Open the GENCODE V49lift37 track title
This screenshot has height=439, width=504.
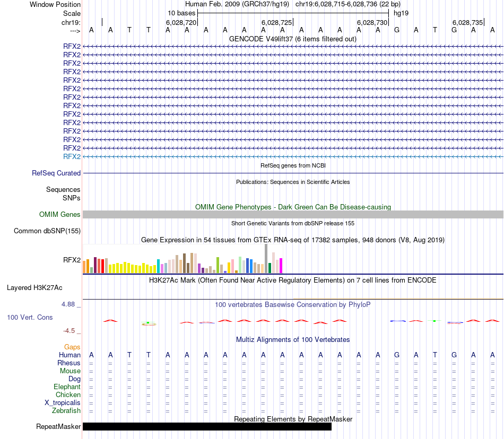click(x=292, y=39)
